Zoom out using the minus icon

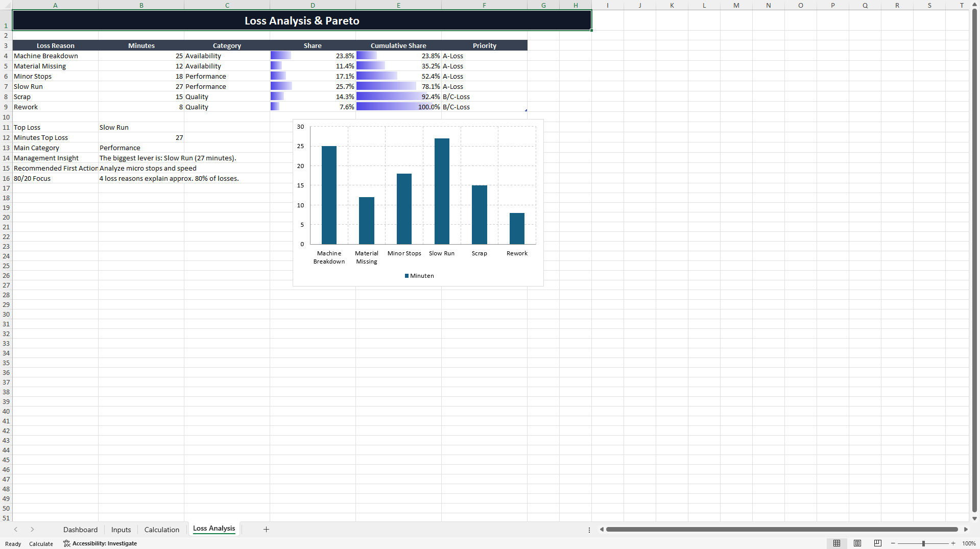tap(893, 543)
